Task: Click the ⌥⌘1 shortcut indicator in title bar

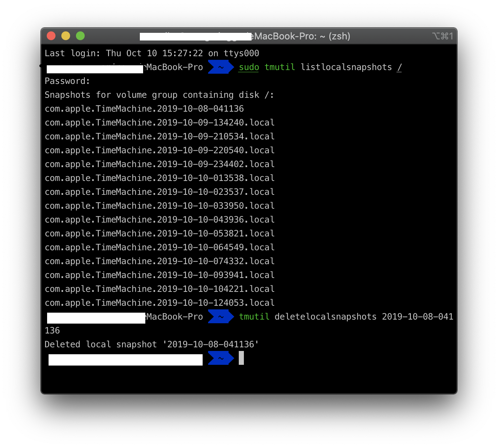Action: (x=443, y=36)
